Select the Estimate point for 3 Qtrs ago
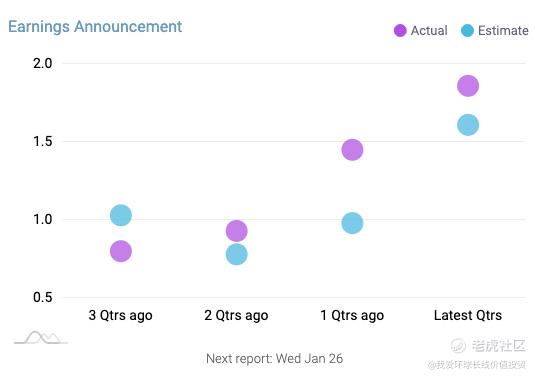Screen dimensions: 535x376 (x=121, y=215)
